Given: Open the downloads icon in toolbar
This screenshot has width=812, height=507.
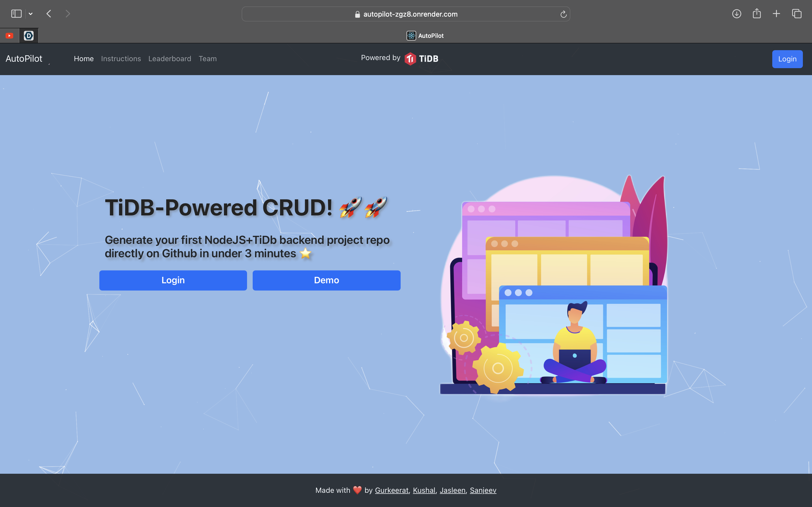Looking at the screenshot, I should [x=737, y=14].
